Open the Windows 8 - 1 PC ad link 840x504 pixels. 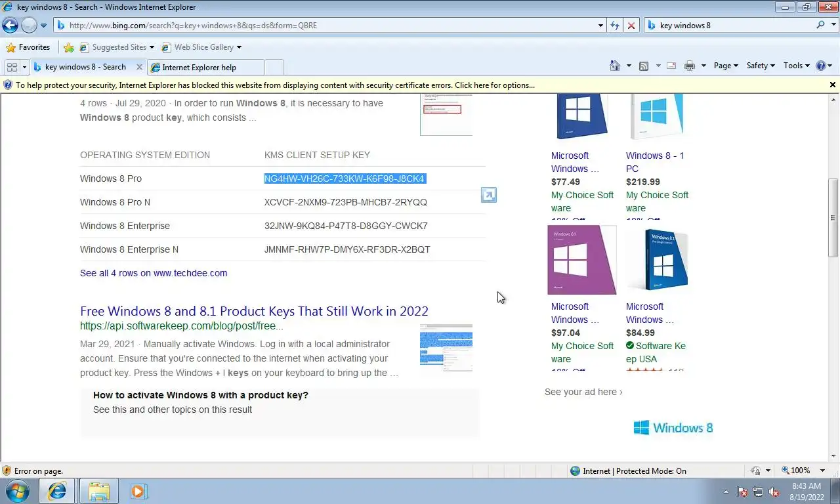coord(656,162)
